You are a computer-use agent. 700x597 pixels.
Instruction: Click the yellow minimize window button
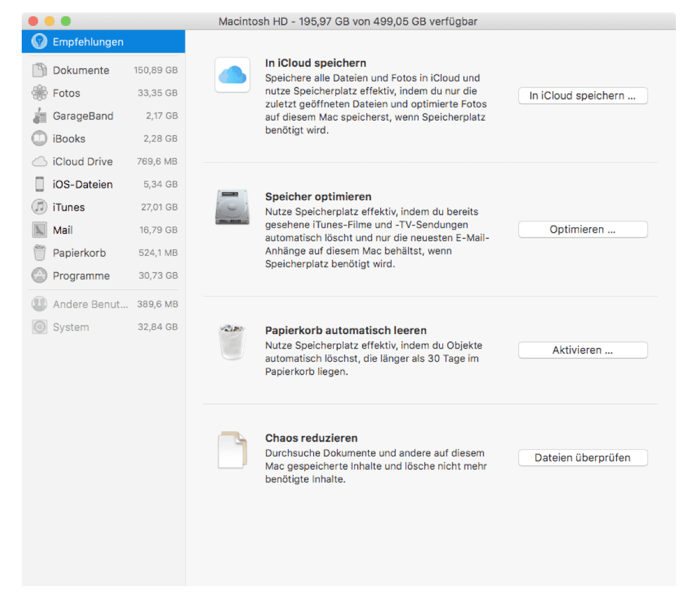tap(49, 21)
